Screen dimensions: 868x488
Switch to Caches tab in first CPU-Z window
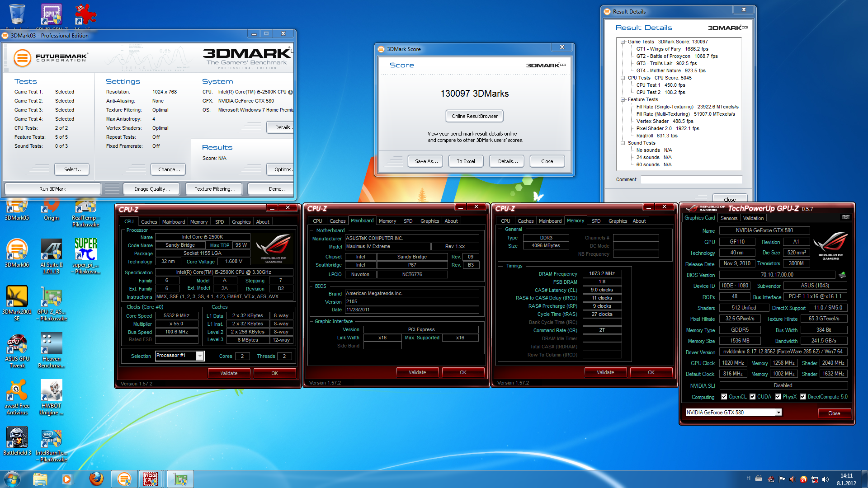149,221
